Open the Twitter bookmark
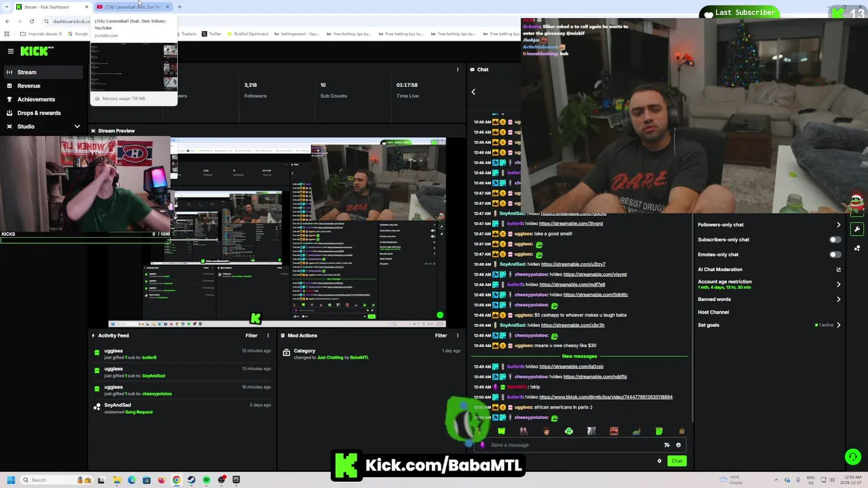 (x=212, y=34)
